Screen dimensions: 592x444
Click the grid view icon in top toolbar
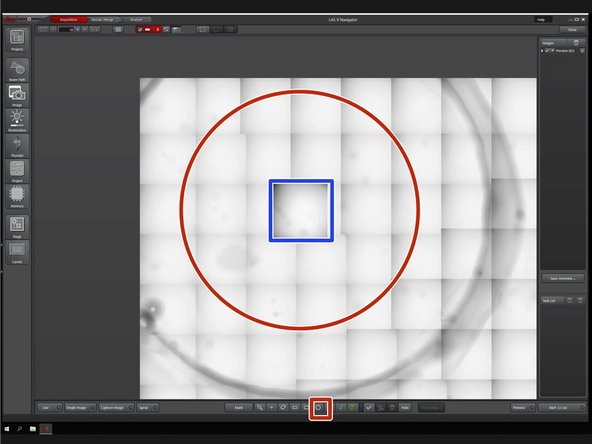(118, 29)
